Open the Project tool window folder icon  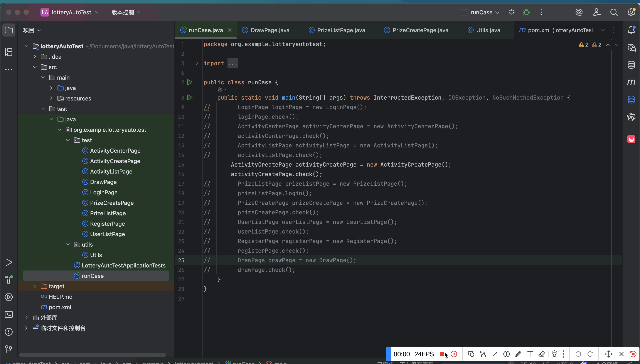click(9, 30)
